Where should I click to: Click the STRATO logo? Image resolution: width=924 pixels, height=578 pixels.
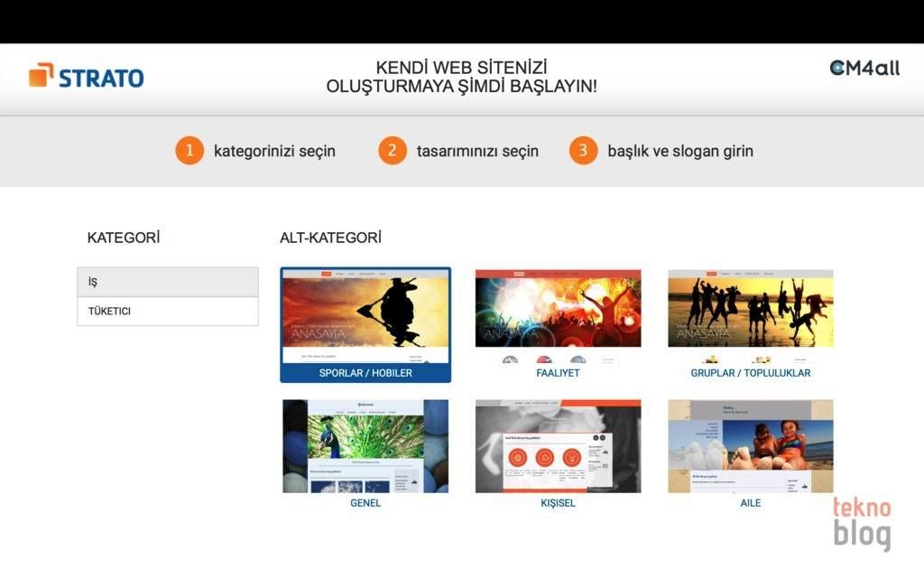(87, 76)
